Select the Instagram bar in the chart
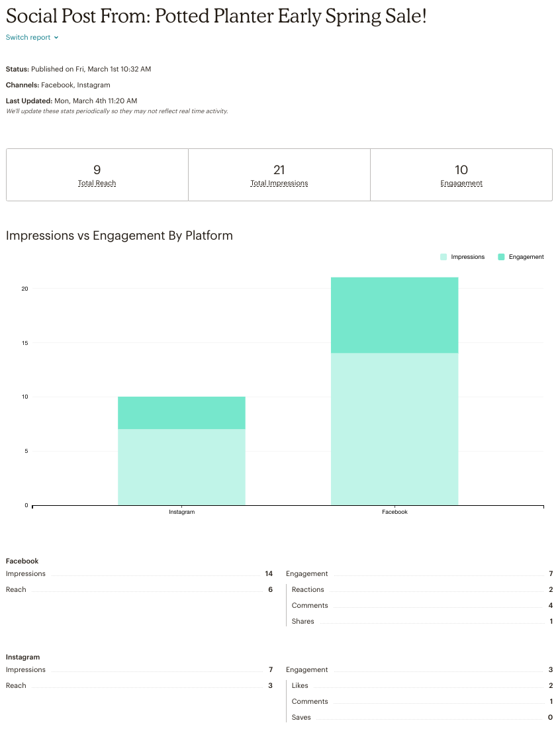This screenshot has height=729, width=560. (181, 450)
